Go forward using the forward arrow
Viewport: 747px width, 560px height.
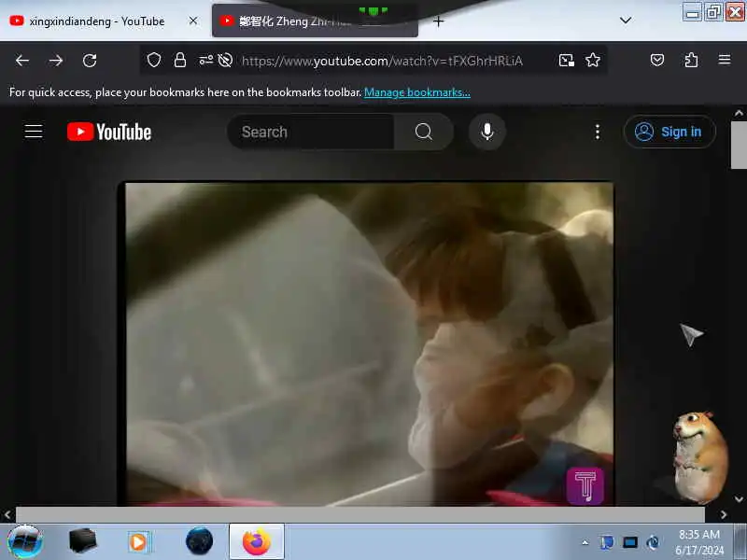pos(56,61)
